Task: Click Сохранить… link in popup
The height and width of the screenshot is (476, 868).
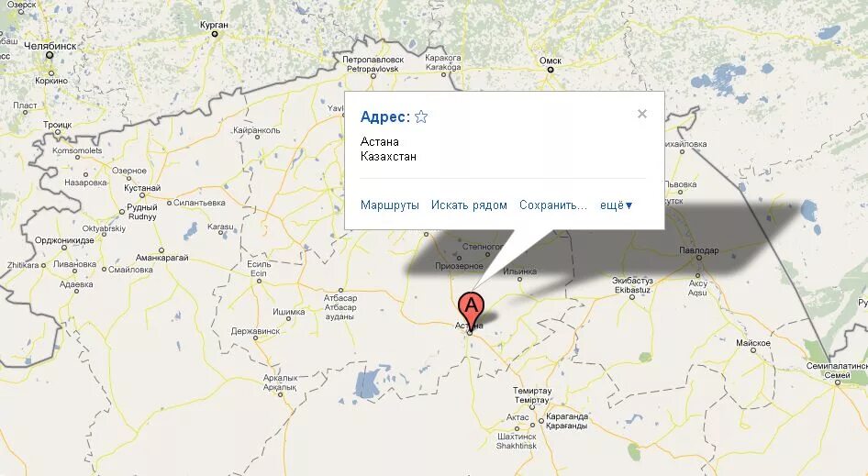Action: coord(553,205)
